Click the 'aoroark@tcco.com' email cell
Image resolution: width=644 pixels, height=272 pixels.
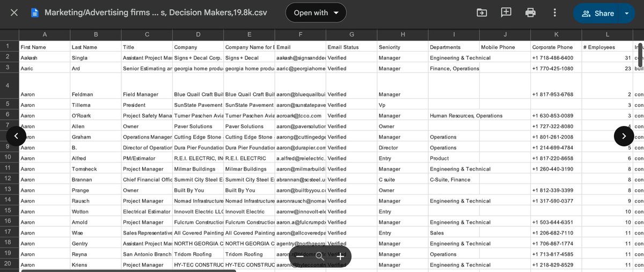[300, 115]
